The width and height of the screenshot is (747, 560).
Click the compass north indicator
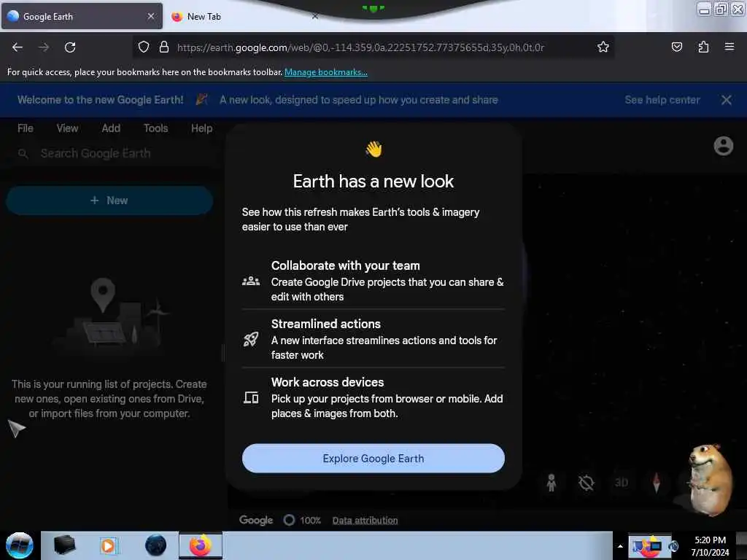point(656,483)
